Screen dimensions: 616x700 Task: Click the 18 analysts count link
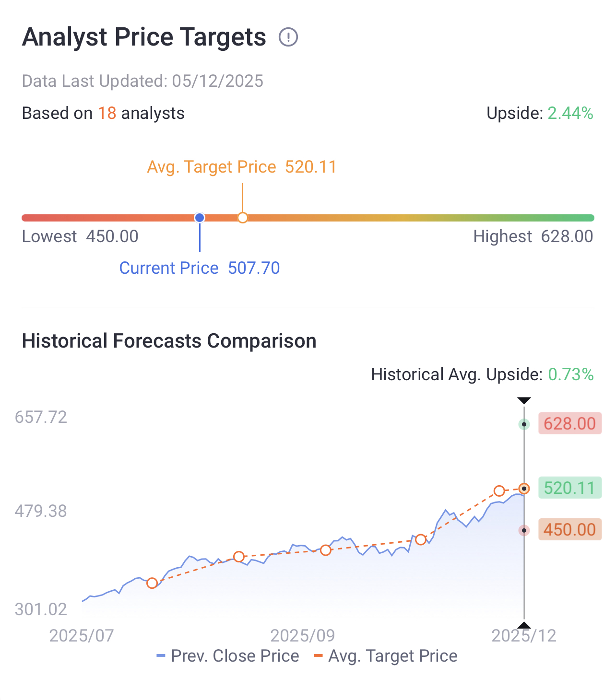107,113
